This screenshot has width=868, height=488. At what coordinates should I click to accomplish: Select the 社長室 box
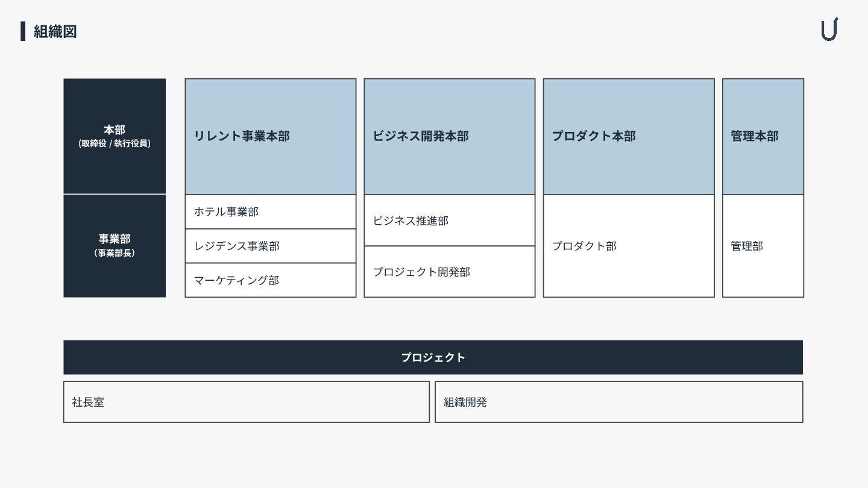coord(246,402)
